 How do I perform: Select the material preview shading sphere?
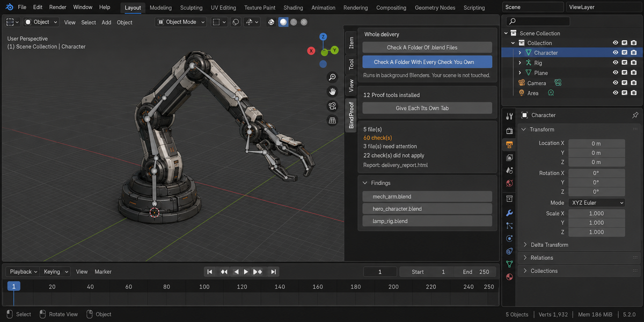pos(294,22)
